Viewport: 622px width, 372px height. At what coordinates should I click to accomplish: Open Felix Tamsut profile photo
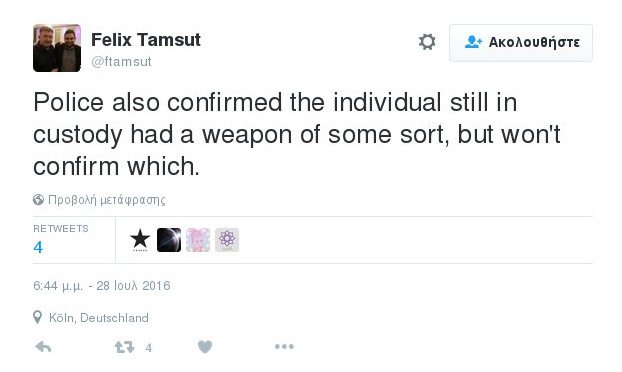57,48
